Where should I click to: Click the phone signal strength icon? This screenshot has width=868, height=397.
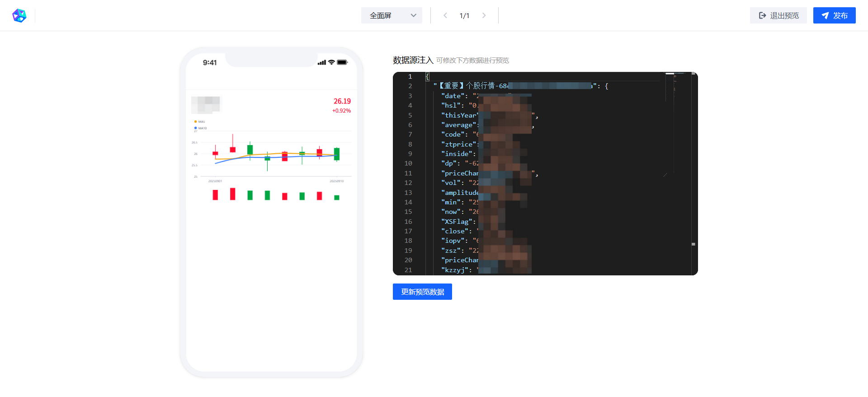(x=321, y=62)
